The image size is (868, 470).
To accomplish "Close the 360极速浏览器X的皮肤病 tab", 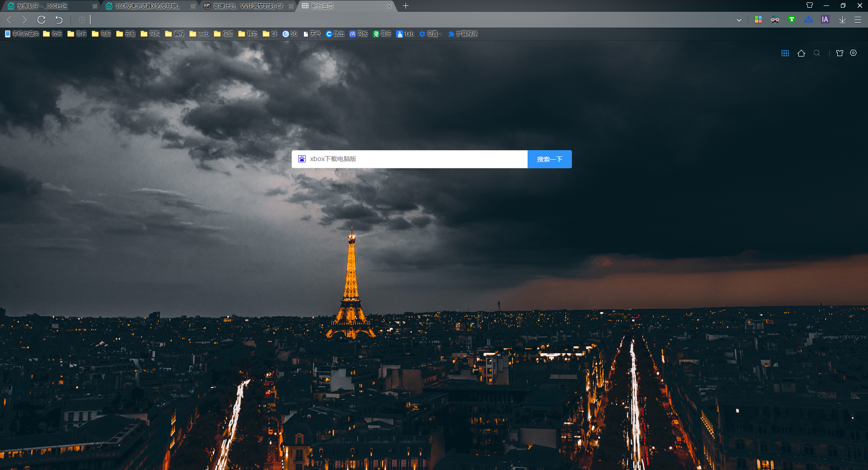I will click(x=193, y=6).
